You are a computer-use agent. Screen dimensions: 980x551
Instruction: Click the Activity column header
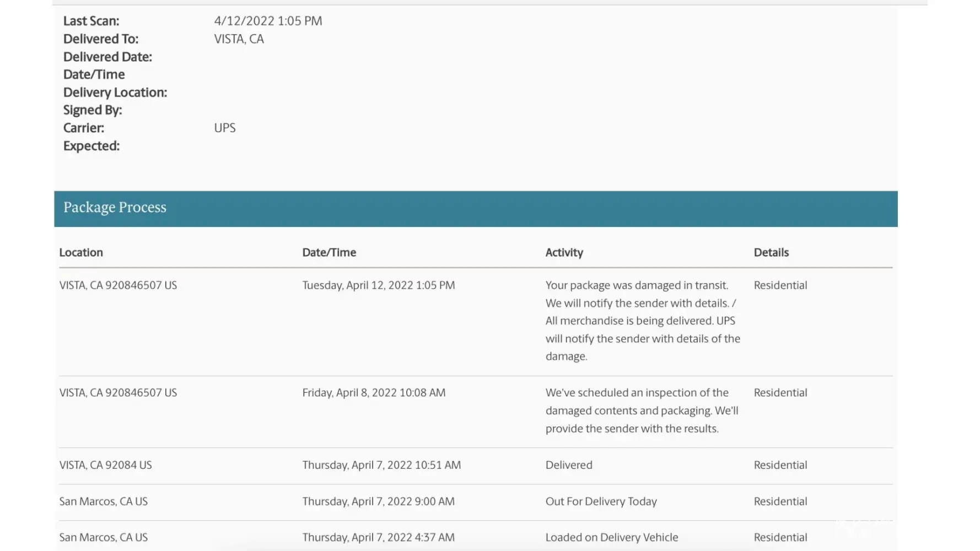pos(564,252)
